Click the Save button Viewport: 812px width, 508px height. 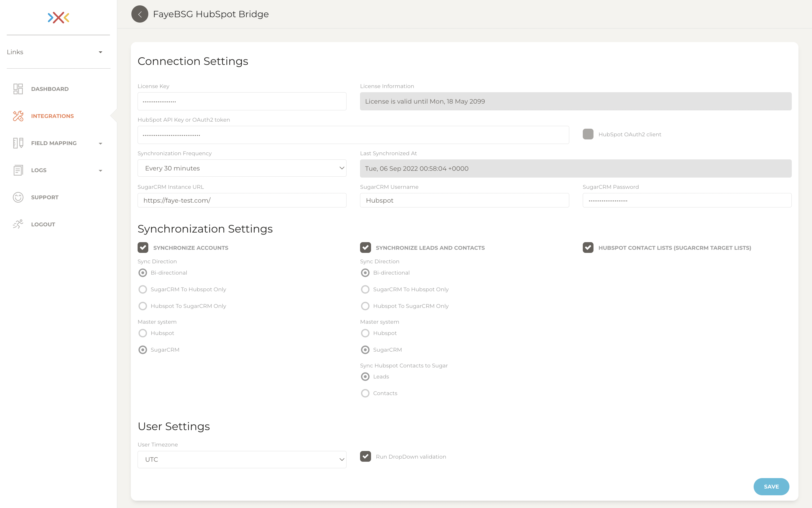click(x=771, y=487)
